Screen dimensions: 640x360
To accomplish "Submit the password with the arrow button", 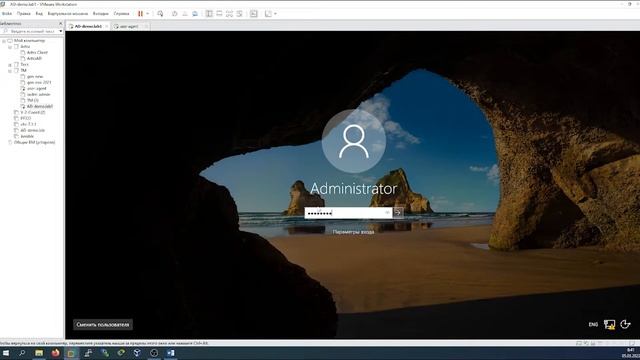I will [398, 213].
